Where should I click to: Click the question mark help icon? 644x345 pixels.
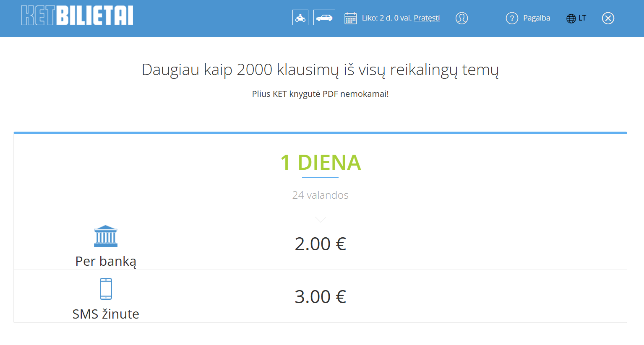click(x=512, y=18)
